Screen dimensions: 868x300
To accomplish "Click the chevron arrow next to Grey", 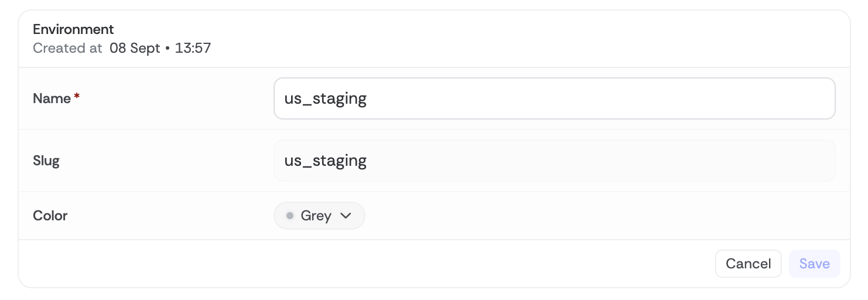I will (346, 216).
